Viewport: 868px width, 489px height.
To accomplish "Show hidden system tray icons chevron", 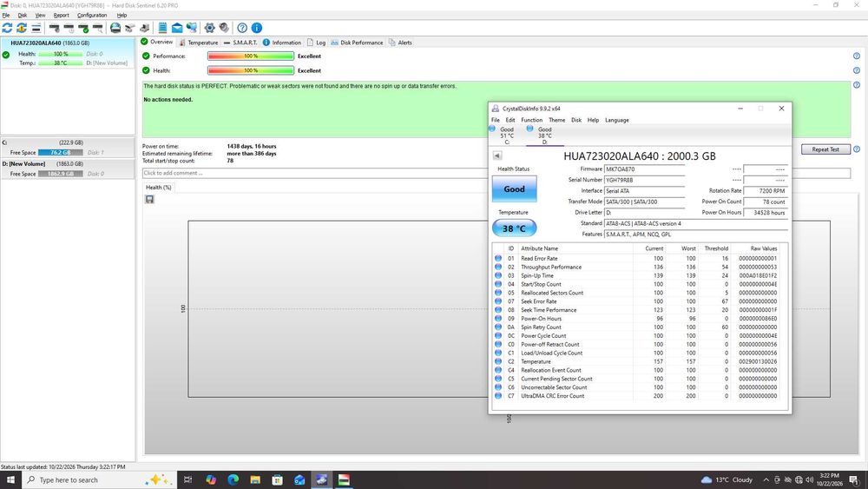I will click(x=766, y=479).
